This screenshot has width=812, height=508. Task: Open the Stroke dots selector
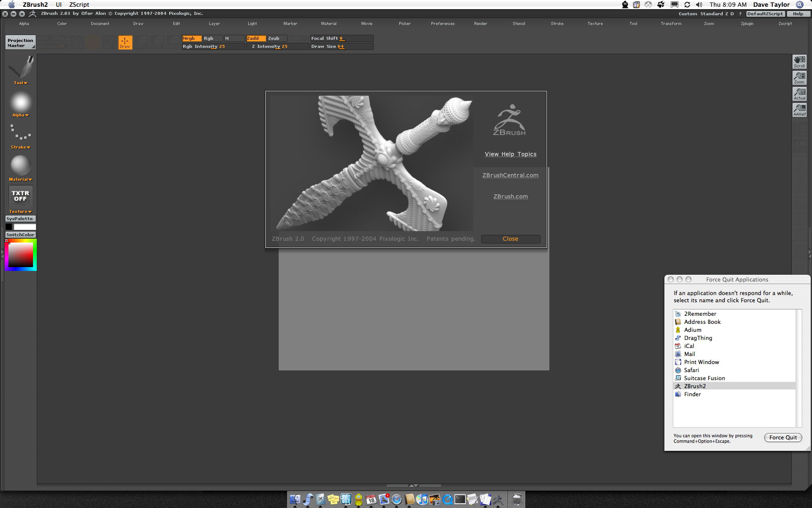[20, 133]
